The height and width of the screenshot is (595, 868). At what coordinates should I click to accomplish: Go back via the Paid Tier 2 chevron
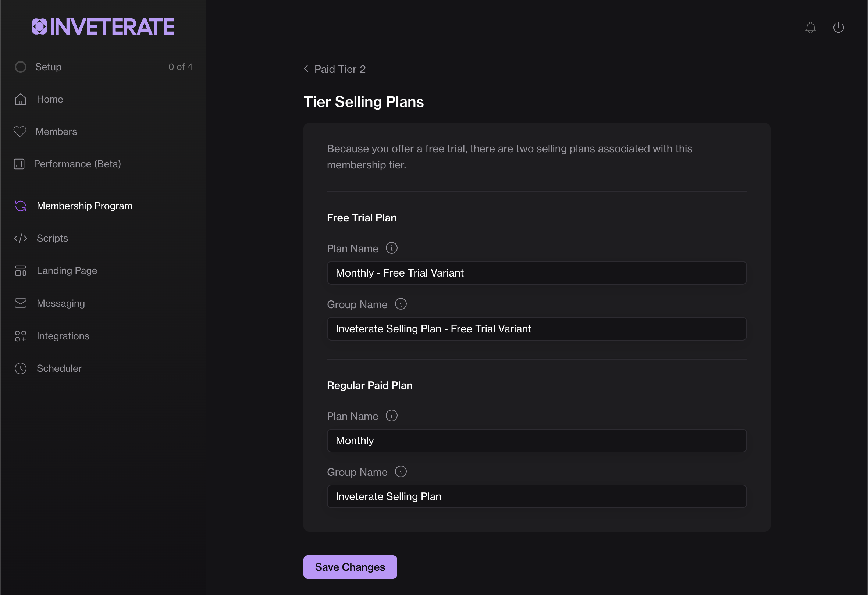(306, 69)
